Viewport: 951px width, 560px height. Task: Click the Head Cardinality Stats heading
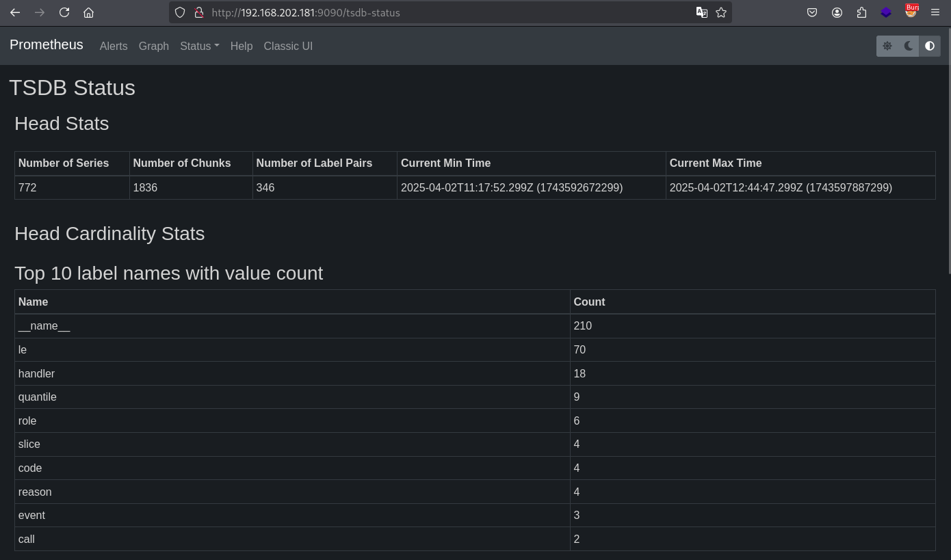(x=109, y=234)
